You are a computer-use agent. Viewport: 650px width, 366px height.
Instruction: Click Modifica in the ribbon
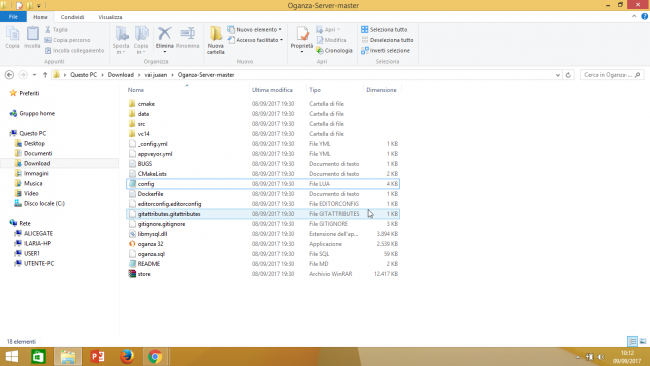(331, 40)
